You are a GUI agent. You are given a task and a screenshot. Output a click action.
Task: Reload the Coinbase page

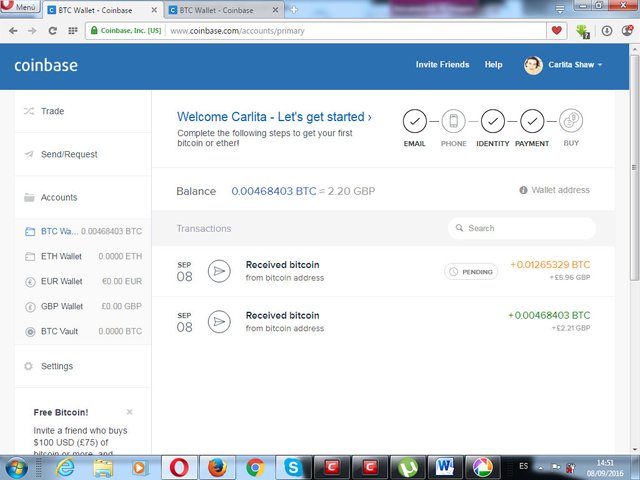point(53,31)
